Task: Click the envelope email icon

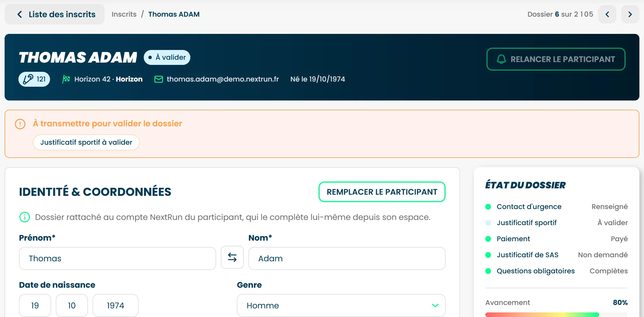Action: point(159,79)
